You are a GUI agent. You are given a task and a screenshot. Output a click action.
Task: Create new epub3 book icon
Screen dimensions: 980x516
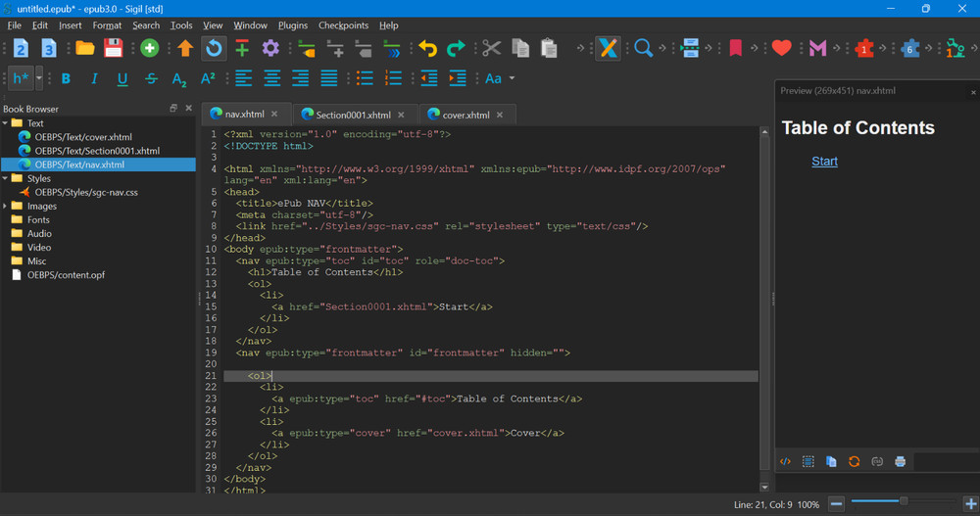(49, 48)
